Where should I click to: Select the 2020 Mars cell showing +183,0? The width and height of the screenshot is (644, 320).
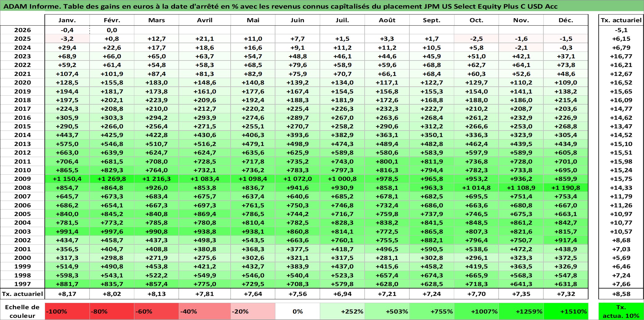point(157,82)
